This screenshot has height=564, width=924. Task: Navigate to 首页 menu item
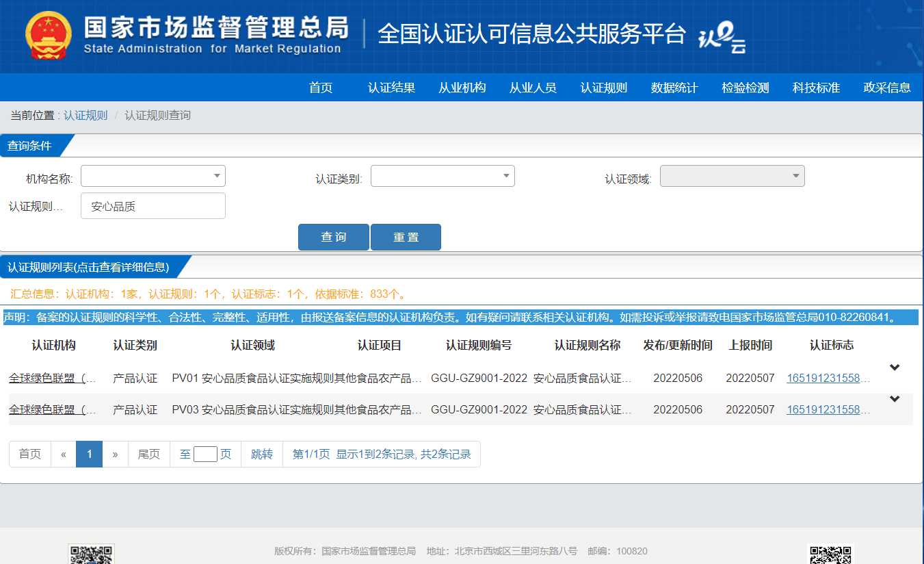click(x=321, y=88)
